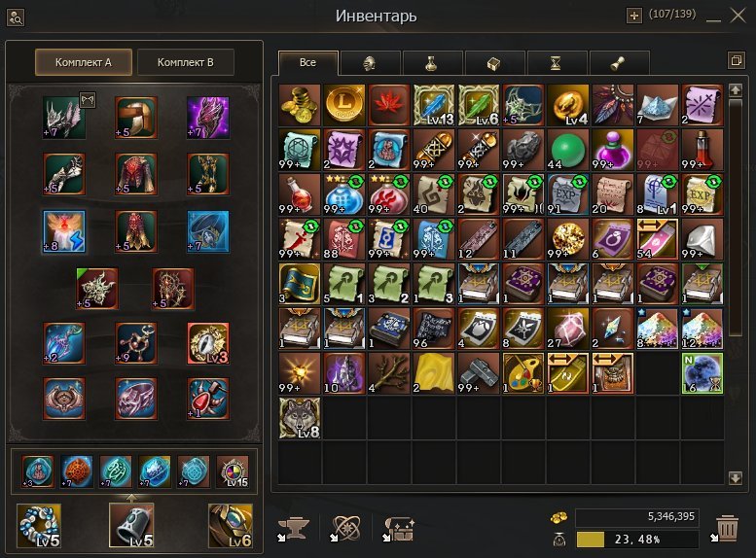Select the Комплект A set

point(84,62)
